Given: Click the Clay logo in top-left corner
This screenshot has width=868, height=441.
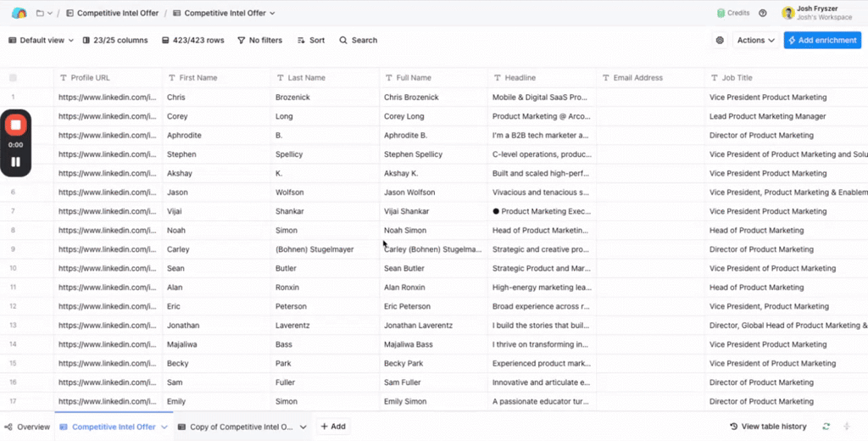Looking at the screenshot, I should click(19, 13).
